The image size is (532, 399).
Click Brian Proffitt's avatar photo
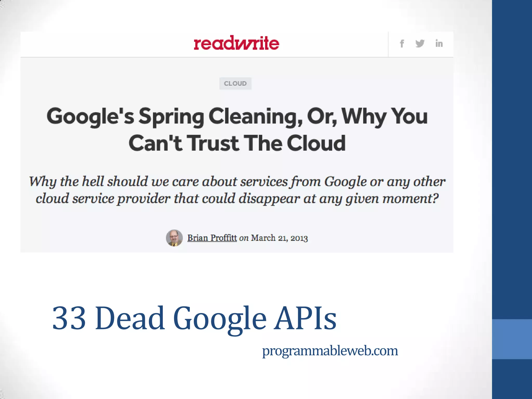click(x=174, y=238)
